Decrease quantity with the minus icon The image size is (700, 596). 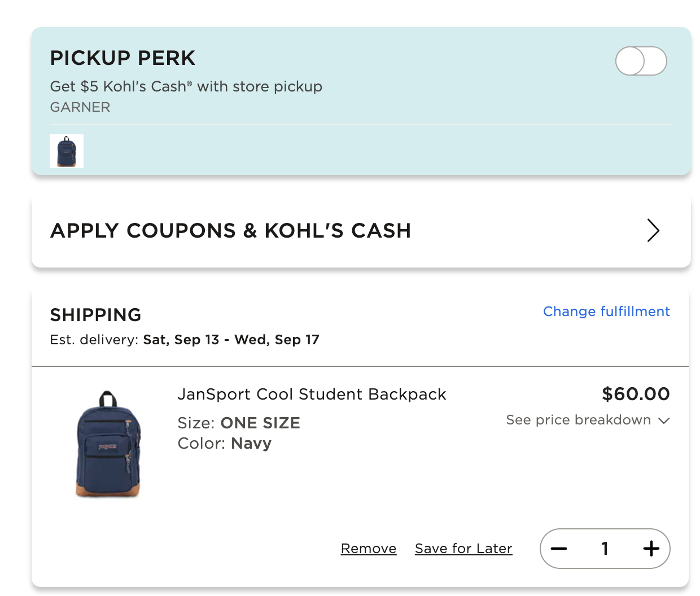[559, 549]
